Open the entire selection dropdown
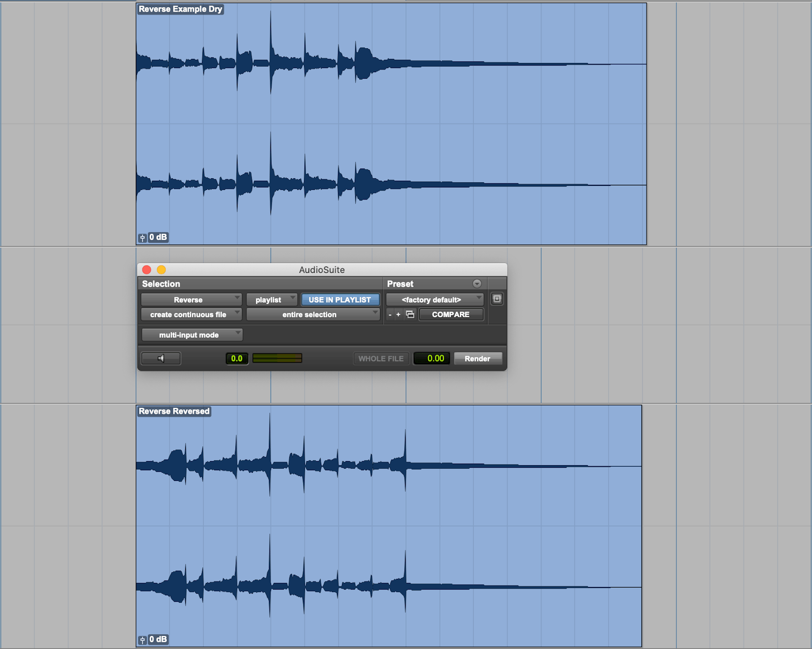The image size is (812, 649). [x=313, y=315]
